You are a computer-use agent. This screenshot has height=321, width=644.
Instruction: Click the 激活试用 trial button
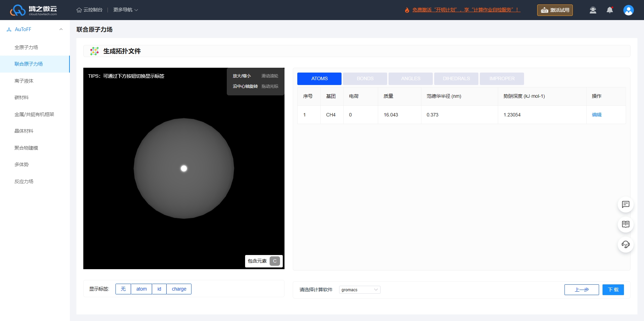555,10
